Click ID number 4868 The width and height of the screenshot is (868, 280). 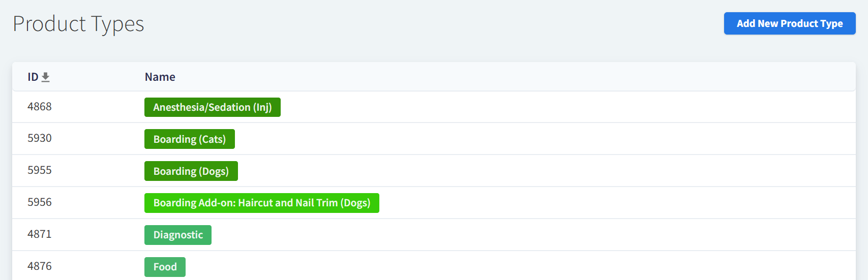40,107
